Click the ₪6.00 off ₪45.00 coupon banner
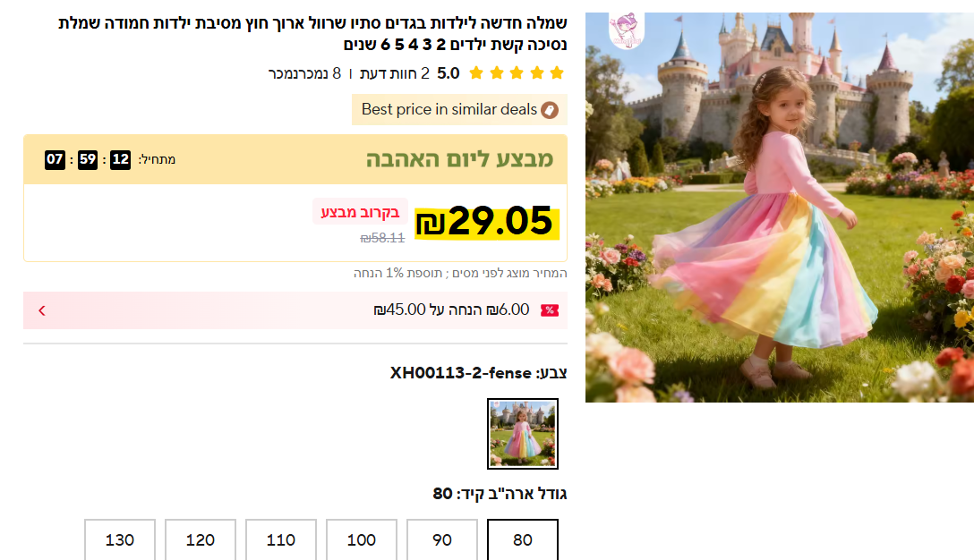The width and height of the screenshot is (974, 560). pos(295,310)
